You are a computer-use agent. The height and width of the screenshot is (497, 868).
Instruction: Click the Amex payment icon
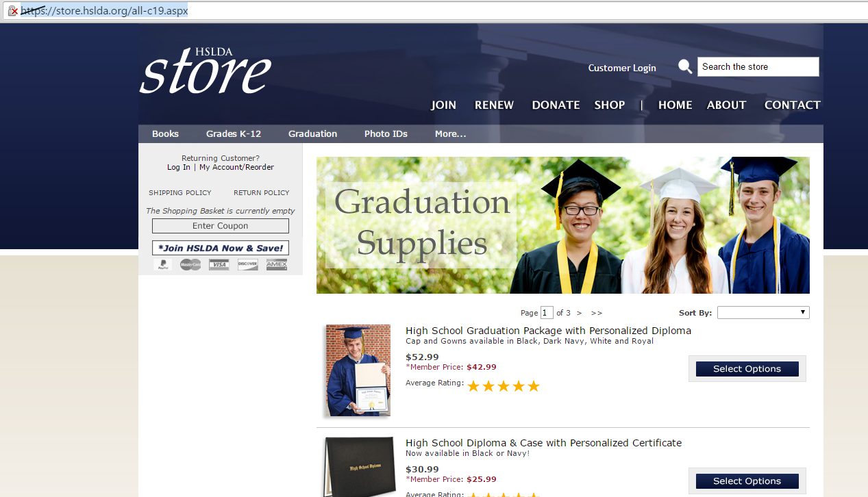(277, 265)
